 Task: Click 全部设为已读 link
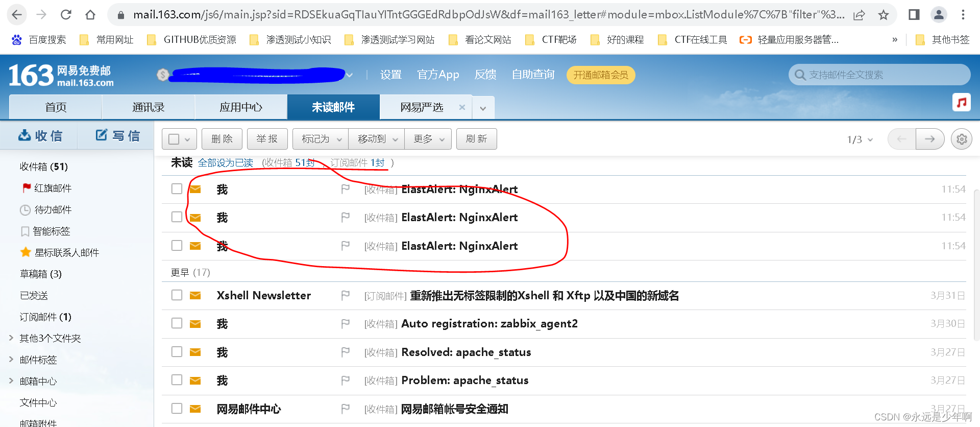pyautogui.click(x=226, y=162)
